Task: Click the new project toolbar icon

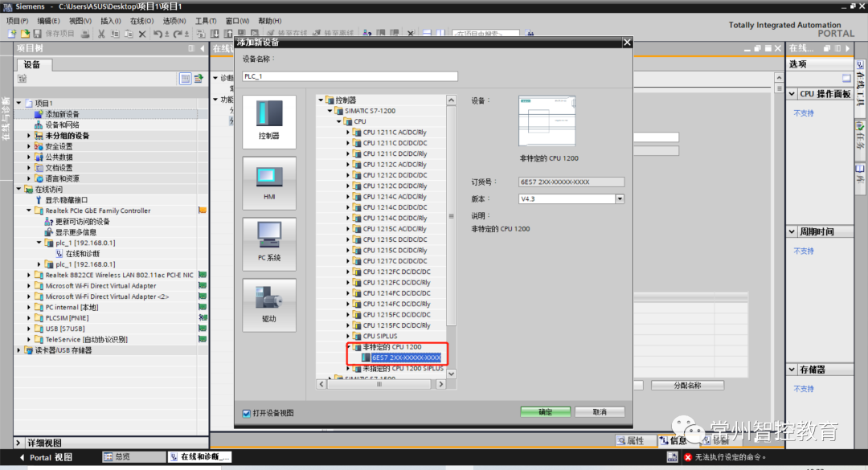Action: [x=12, y=34]
